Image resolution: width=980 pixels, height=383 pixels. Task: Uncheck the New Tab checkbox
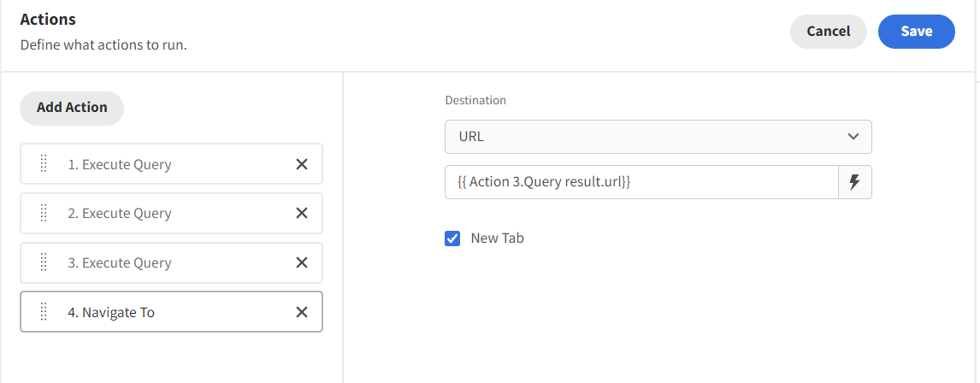click(452, 238)
